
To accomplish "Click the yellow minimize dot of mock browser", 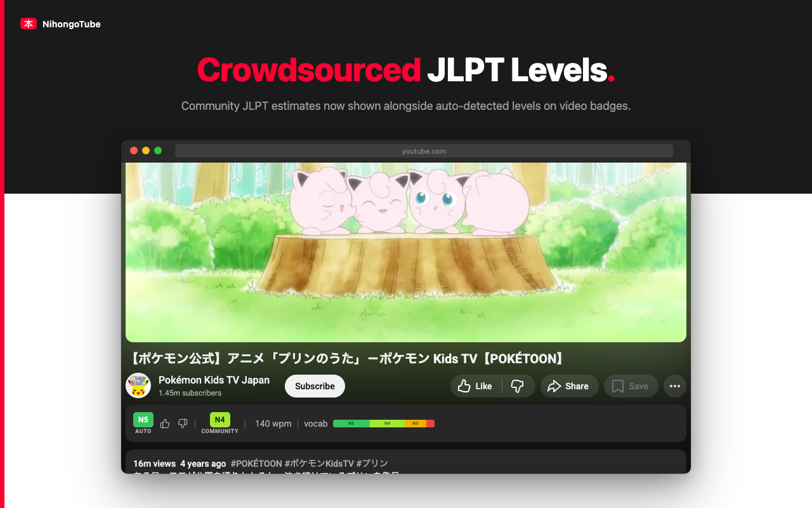I will (x=146, y=150).
